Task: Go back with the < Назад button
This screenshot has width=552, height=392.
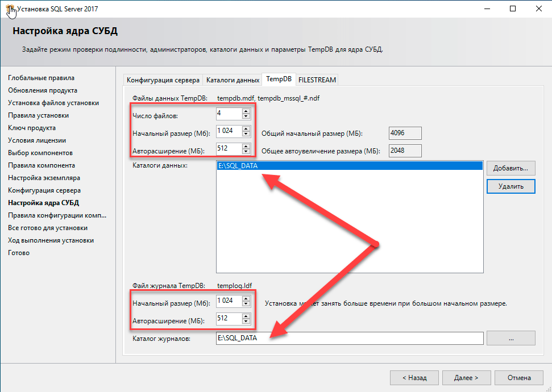Action: [x=414, y=378]
